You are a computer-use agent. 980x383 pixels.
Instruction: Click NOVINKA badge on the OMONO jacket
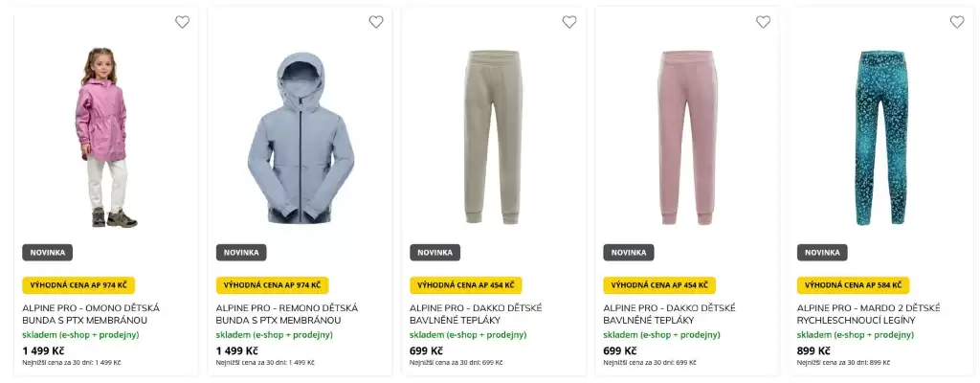48,253
